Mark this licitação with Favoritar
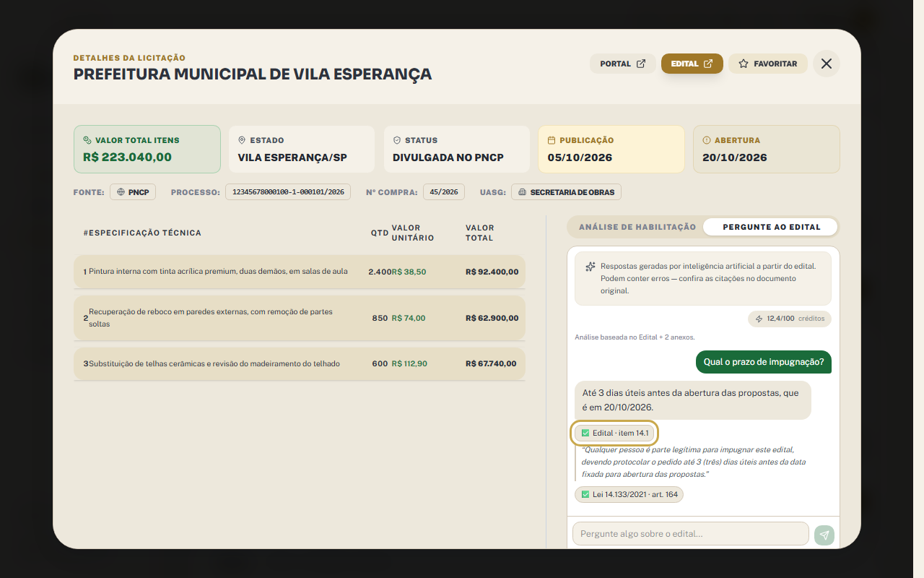Viewport: 924px width, 578px height. (767, 64)
